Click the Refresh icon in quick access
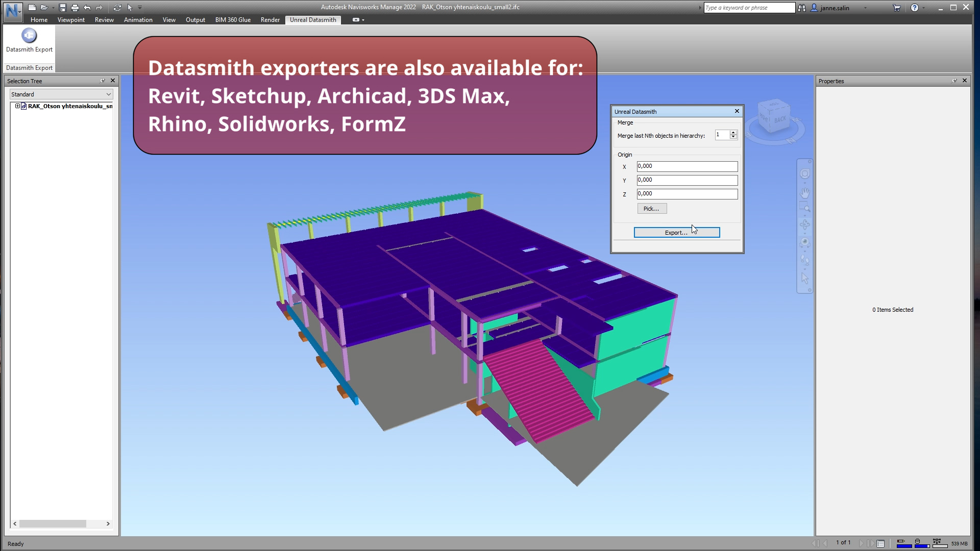This screenshot has height=551, width=980. [x=117, y=8]
